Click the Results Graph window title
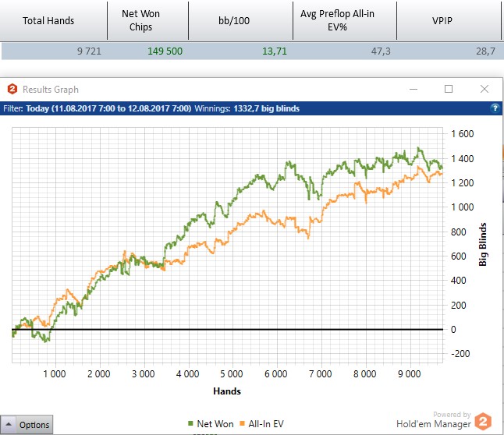This screenshot has width=504, height=435. pyautogui.click(x=51, y=90)
